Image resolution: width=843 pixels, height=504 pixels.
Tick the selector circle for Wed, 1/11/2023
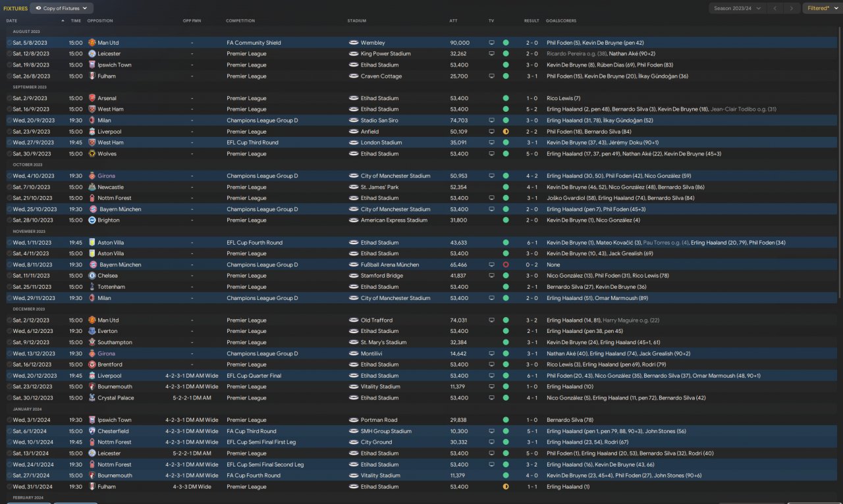[x=9, y=243]
